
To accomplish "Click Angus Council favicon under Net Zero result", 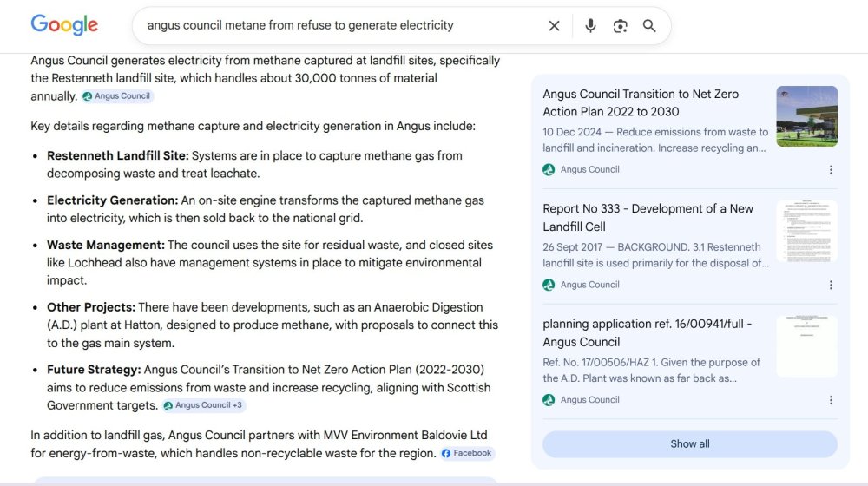I will [x=549, y=169].
